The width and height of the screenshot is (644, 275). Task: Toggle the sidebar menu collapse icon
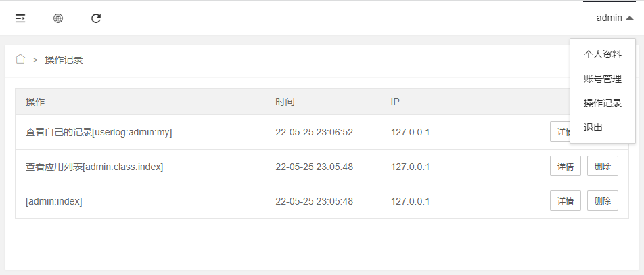20,18
